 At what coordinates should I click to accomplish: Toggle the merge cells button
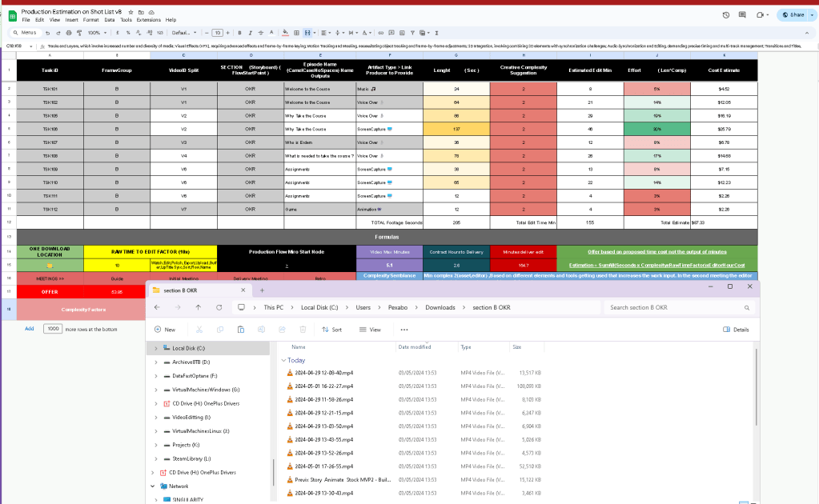point(307,33)
